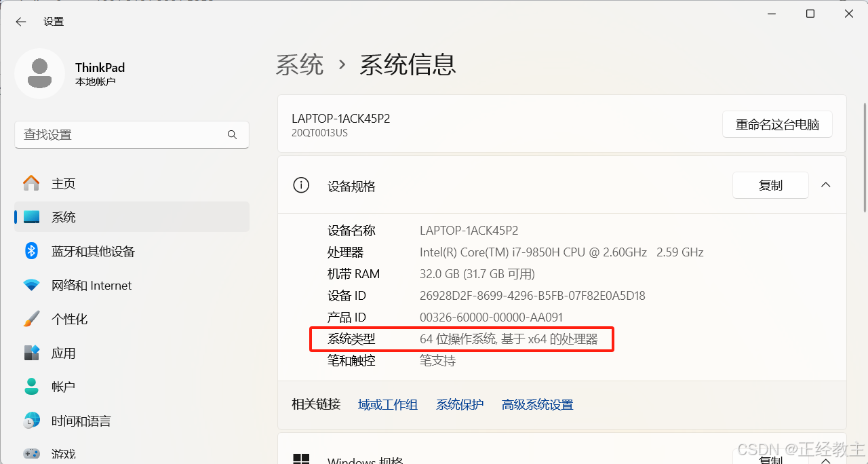This screenshot has width=868, height=464.
Task: Click the 查找设置 search field
Action: 122,135
